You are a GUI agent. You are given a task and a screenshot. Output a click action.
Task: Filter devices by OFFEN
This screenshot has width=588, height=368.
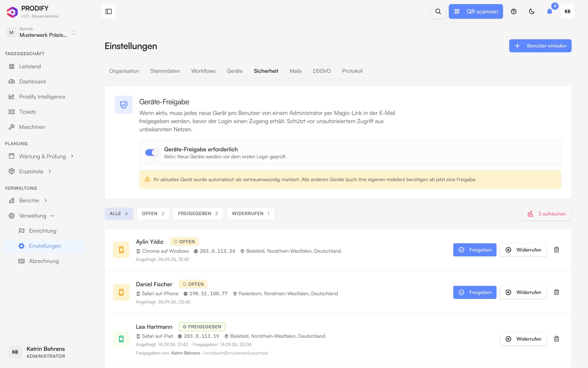(x=153, y=213)
